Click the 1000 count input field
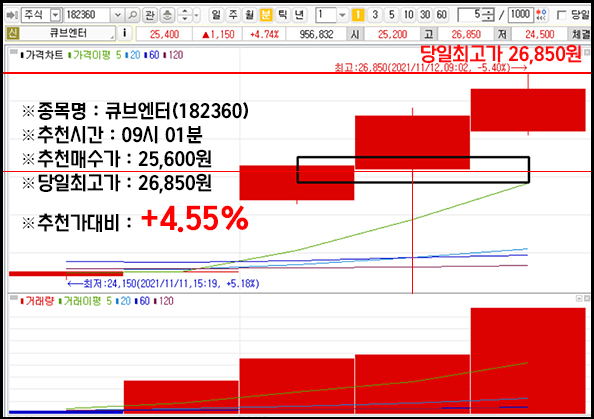 (x=521, y=15)
